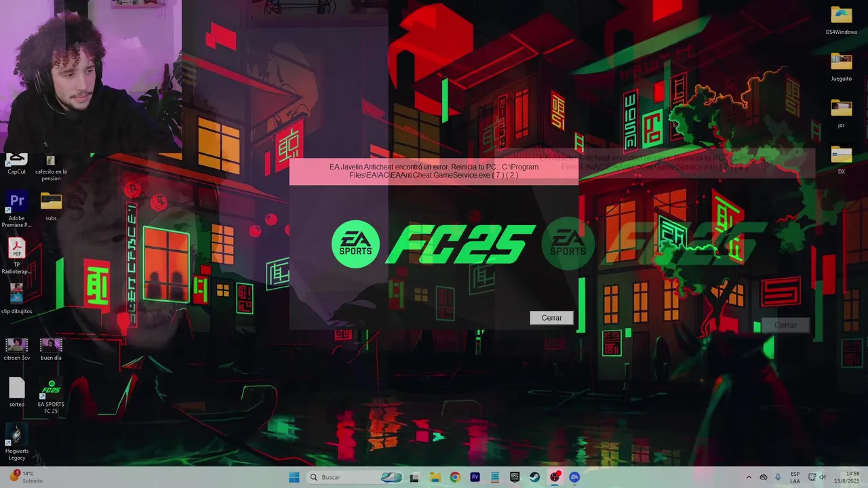868x488 pixels.
Task: Click the Cerrar button in the front error dialog
Action: click(x=551, y=318)
